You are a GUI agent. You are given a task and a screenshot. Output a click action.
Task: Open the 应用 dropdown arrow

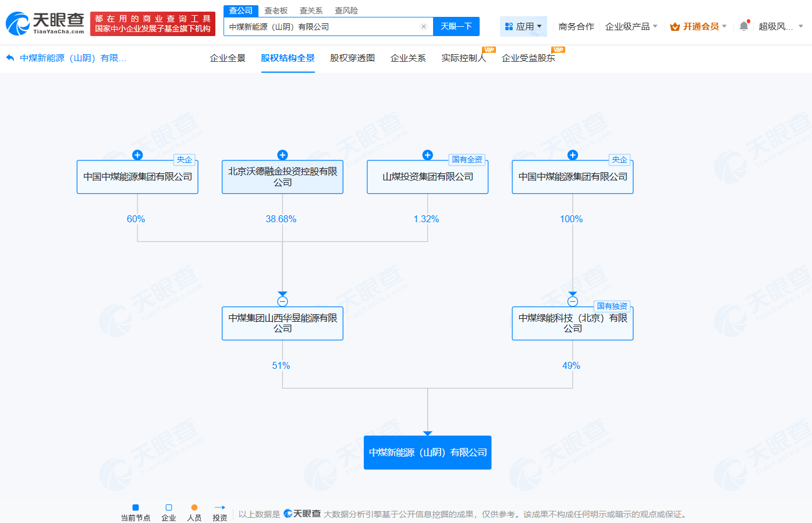(540, 26)
